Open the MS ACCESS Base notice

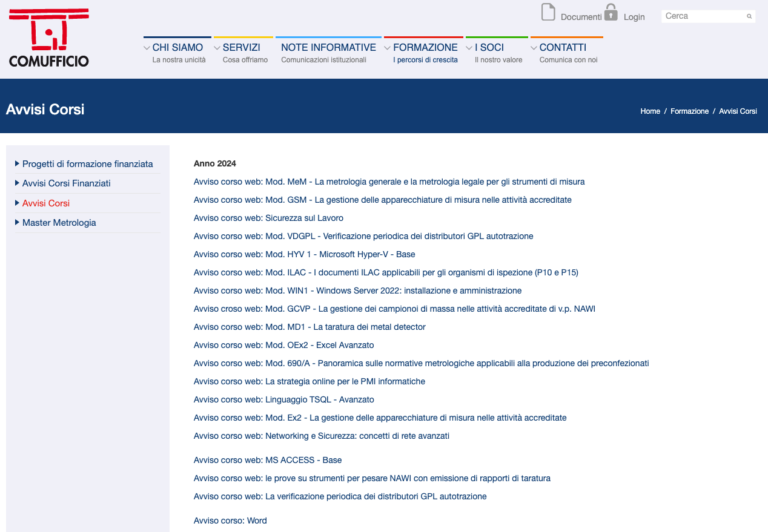[268, 460]
